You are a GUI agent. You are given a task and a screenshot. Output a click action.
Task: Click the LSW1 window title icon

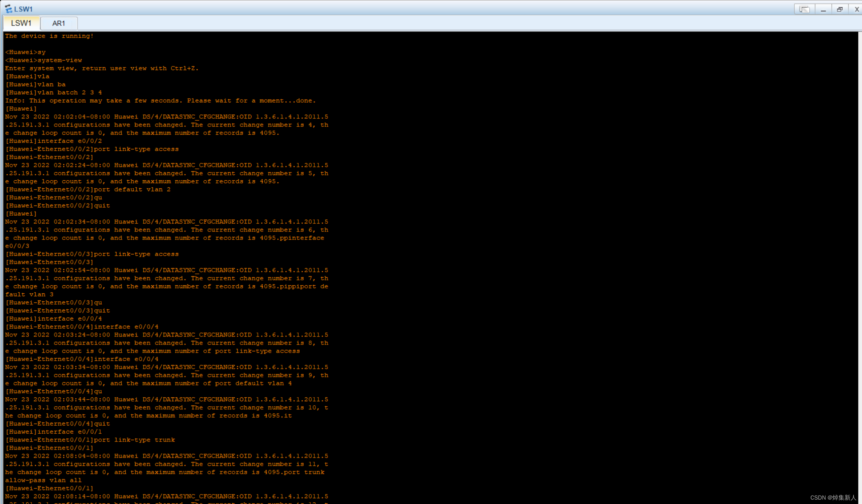tap(8, 9)
